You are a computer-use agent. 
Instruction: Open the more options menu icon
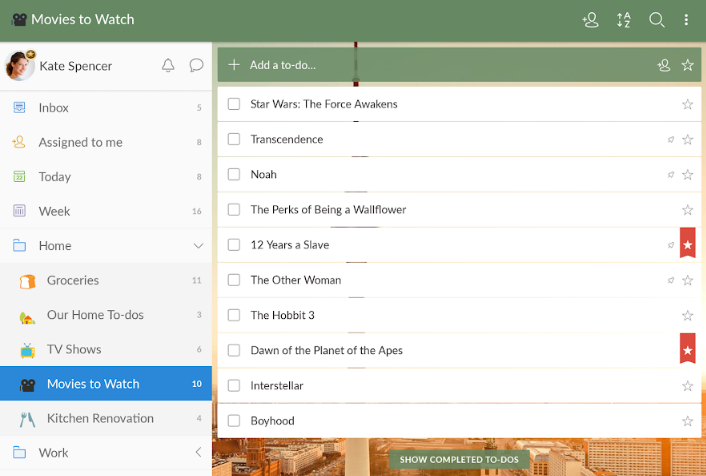[x=686, y=20]
